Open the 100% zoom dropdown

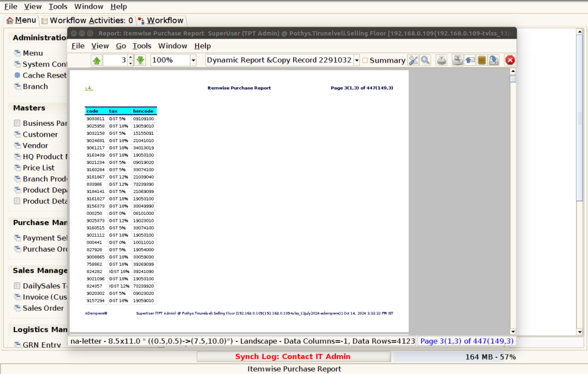[x=193, y=60]
